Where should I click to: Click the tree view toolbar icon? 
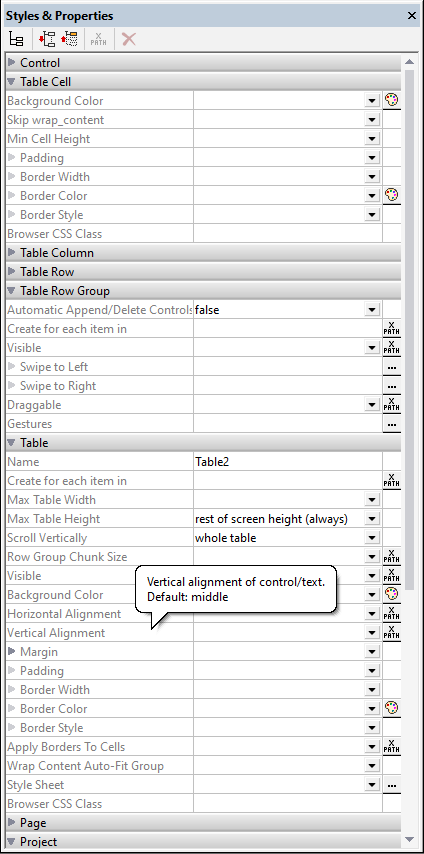pyautogui.click(x=16, y=39)
